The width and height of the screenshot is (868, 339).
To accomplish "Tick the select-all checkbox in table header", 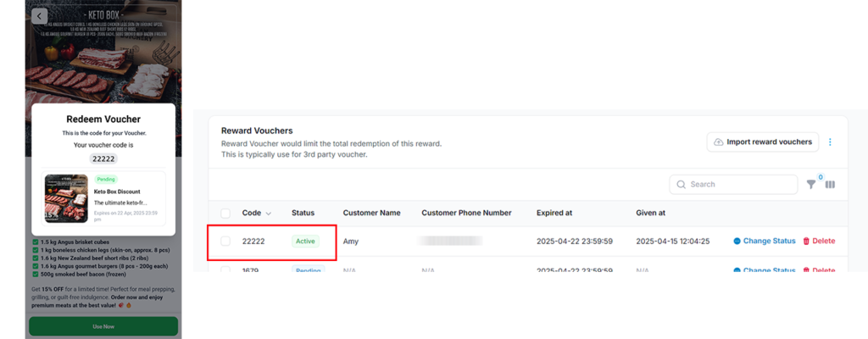I will [225, 214].
